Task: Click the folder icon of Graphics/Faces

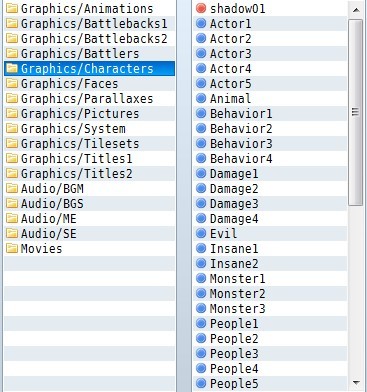Action: click(x=12, y=83)
